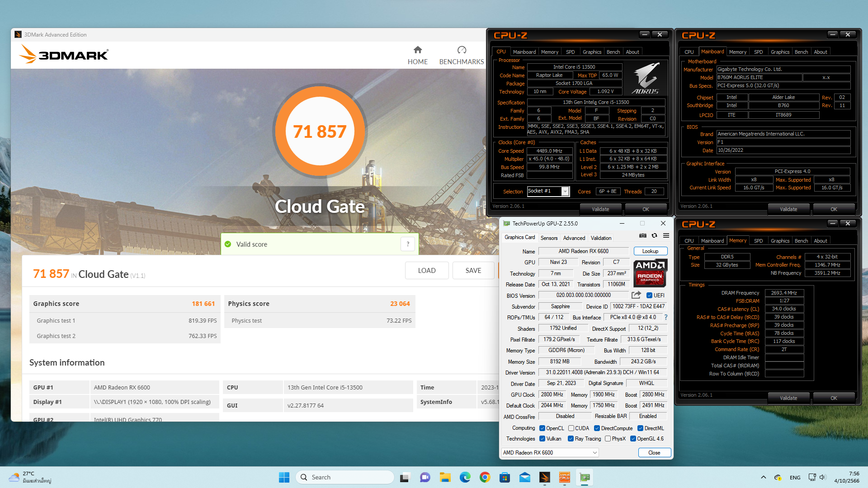Launch Google Chrome from the taskbar
This screenshot has width=868, height=488.
click(485, 477)
